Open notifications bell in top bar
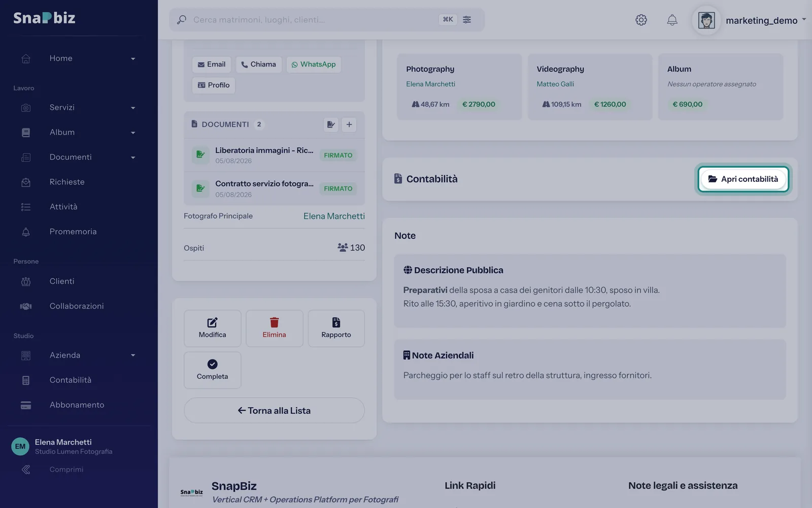 (672, 20)
